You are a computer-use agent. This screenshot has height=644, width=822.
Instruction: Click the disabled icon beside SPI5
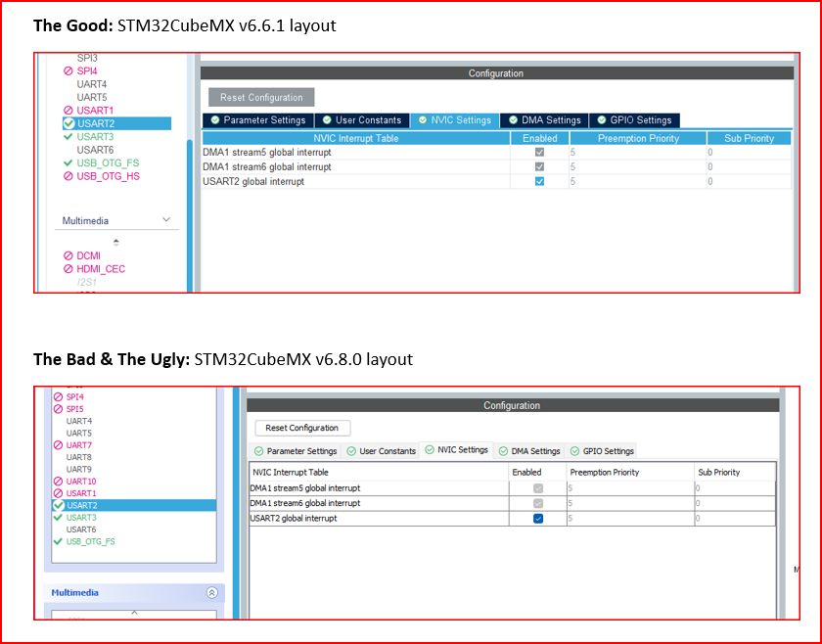[x=58, y=409]
